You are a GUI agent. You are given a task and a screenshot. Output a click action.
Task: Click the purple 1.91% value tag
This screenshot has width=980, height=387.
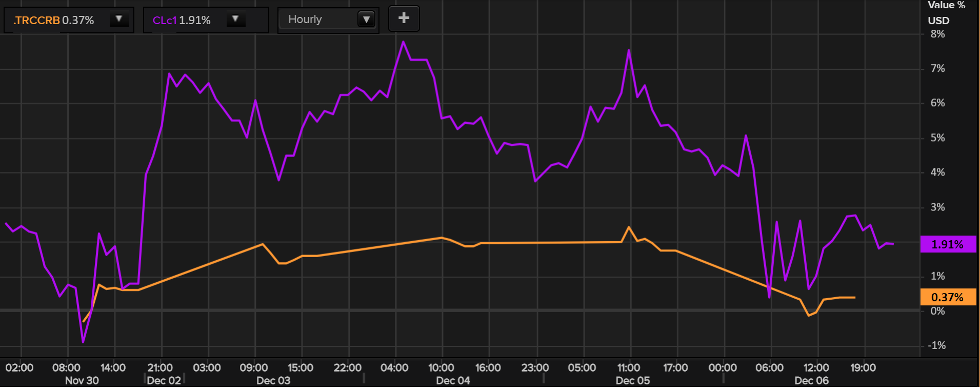point(947,244)
